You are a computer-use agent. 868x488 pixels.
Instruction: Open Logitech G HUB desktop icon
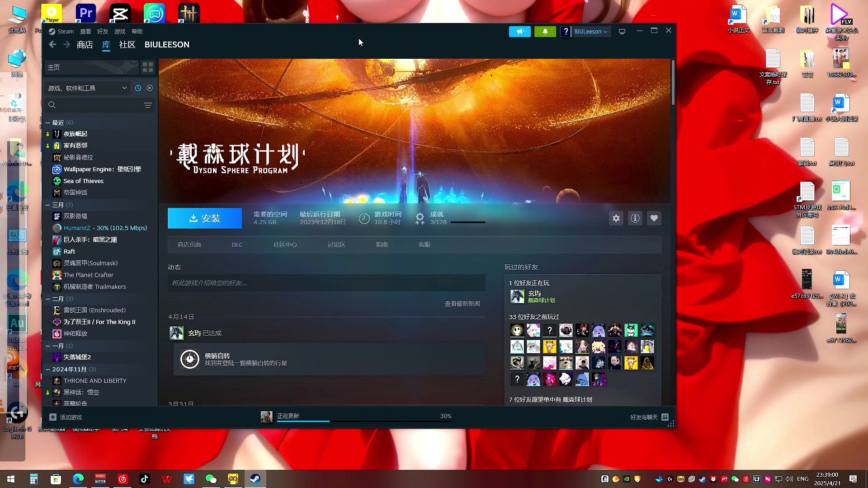click(x=17, y=420)
